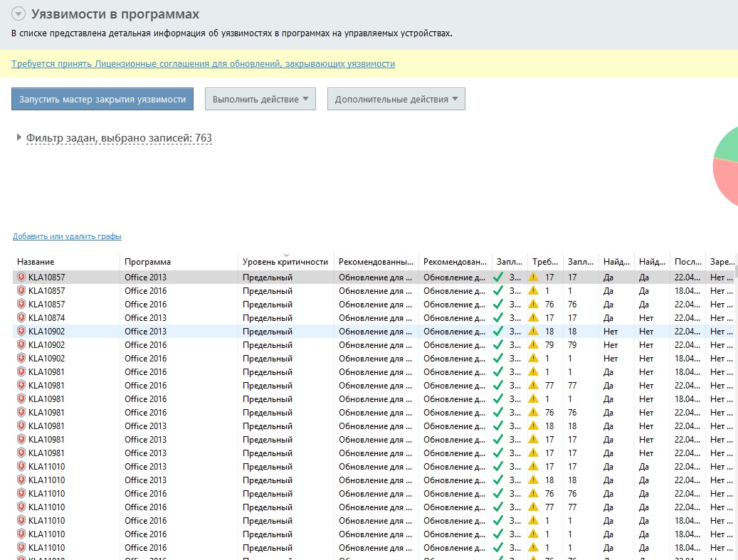
Task: Click green checkmark in KLA10902 Office 2013 row
Action: [498, 332]
